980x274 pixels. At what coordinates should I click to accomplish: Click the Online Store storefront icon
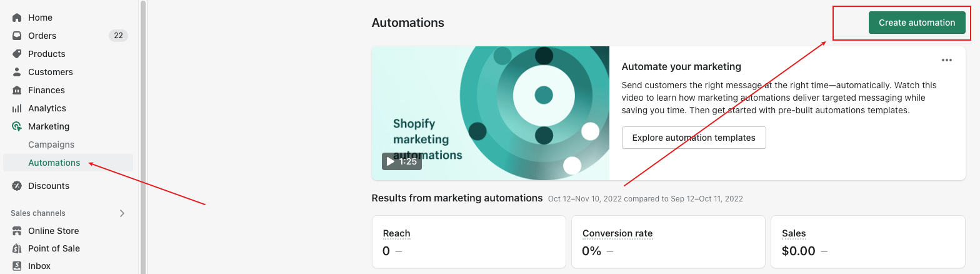tap(17, 231)
